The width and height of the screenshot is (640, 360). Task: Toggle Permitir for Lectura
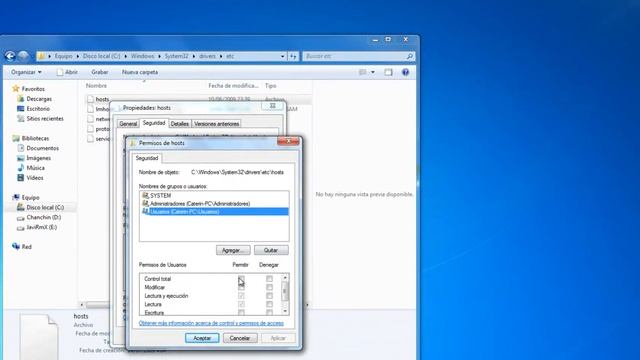click(241, 304)
